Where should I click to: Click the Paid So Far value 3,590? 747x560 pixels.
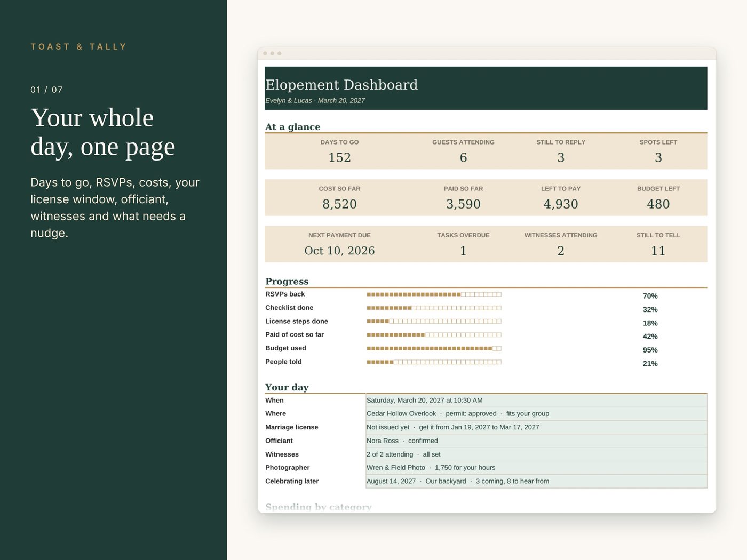tap(463, 204)
